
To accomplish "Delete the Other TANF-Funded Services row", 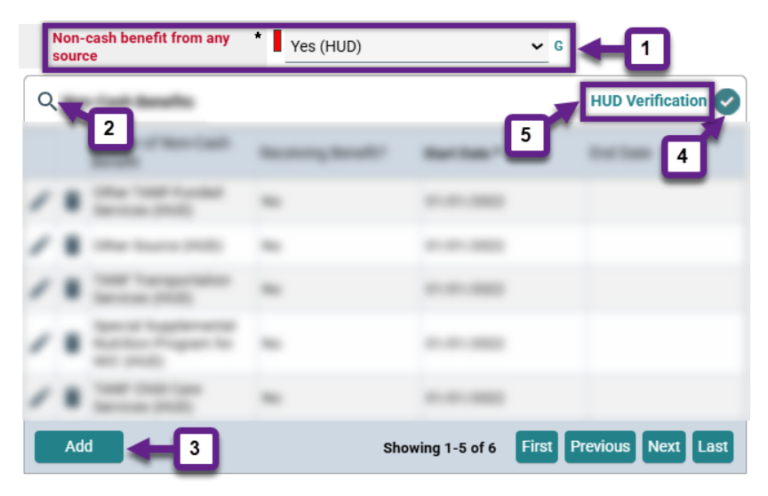I will point(72,201).
